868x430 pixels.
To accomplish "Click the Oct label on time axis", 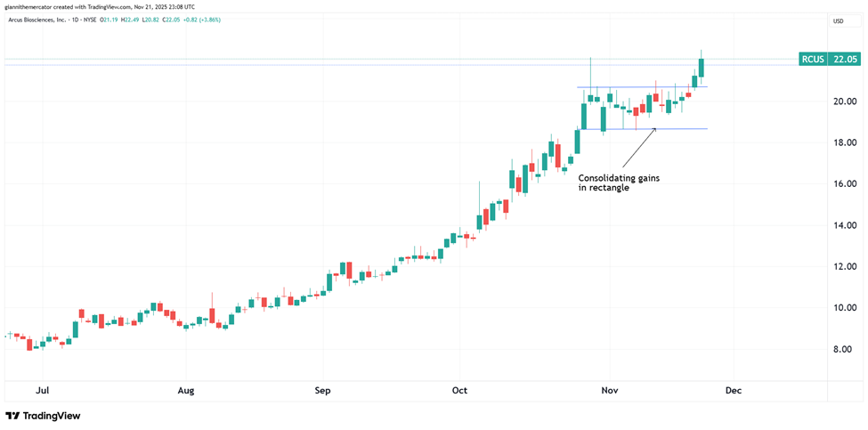I will pos(459,390).
